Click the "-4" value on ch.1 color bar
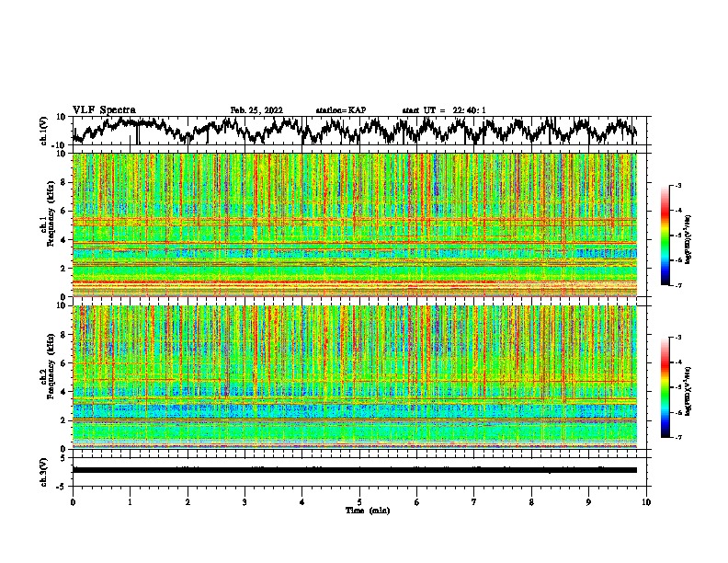 (x=678, y=211)
